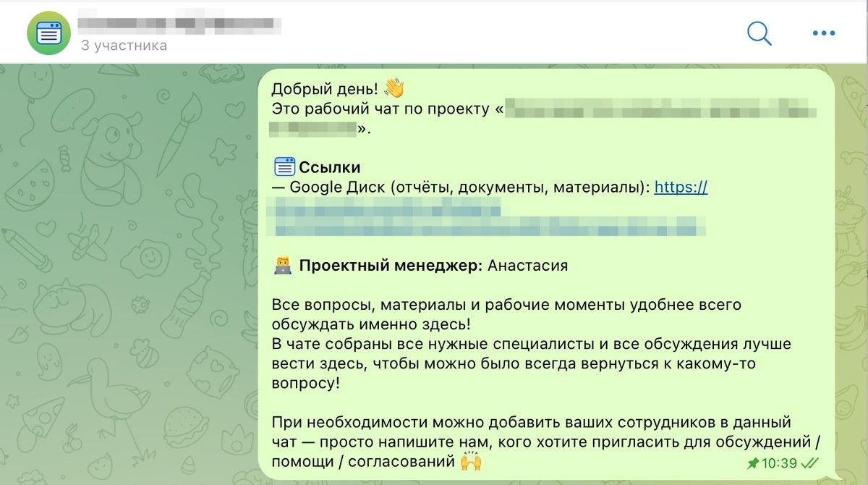The width and height of the screenshot is (868, 485).
Task: Open the three-dot menu icon
Action: coord(823,33)
